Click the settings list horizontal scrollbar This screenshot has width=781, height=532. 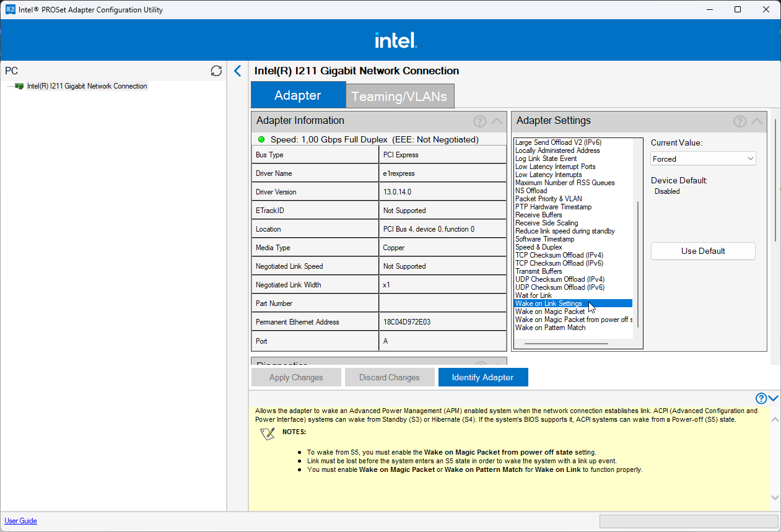tap(566, 344)
